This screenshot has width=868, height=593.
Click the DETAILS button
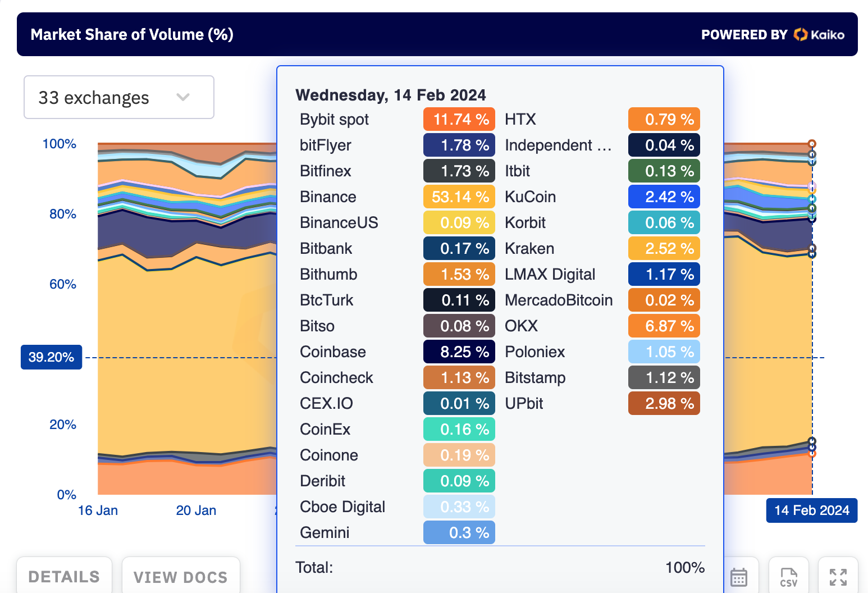[x=64, y=577]
